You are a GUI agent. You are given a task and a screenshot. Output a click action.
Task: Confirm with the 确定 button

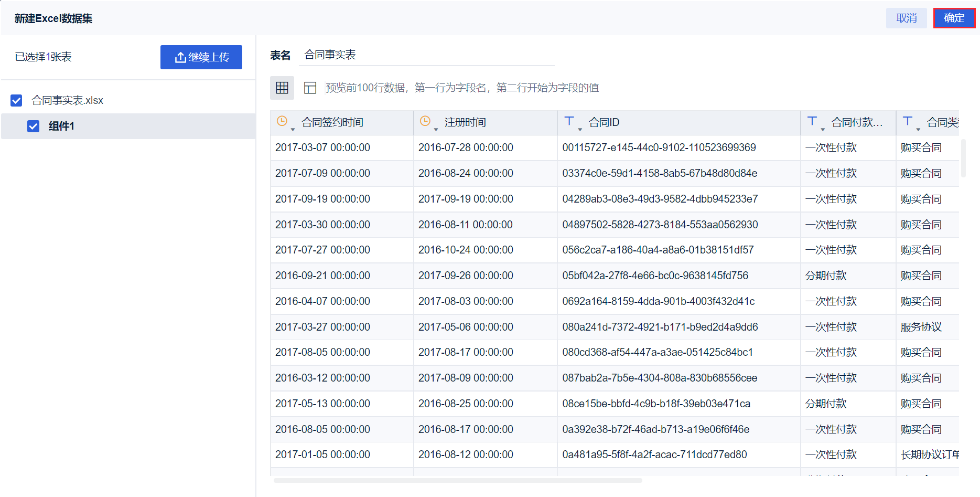(954, 18)
